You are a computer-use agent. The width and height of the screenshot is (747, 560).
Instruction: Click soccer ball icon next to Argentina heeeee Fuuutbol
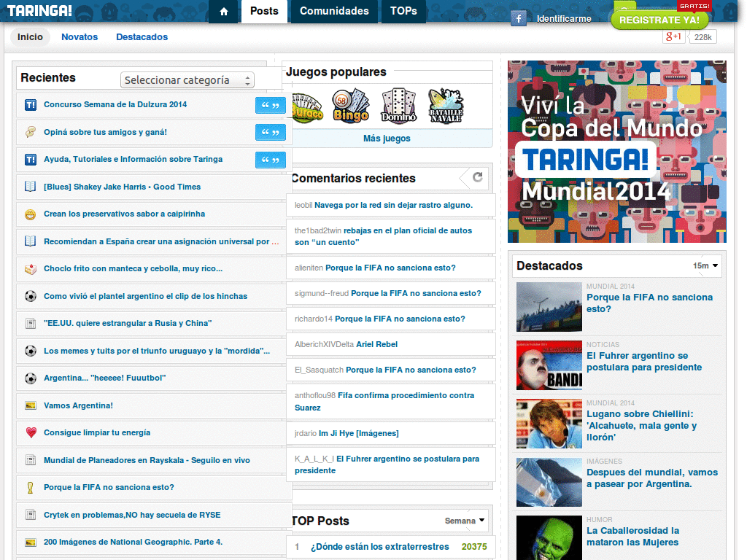click(x=31, y=378)
